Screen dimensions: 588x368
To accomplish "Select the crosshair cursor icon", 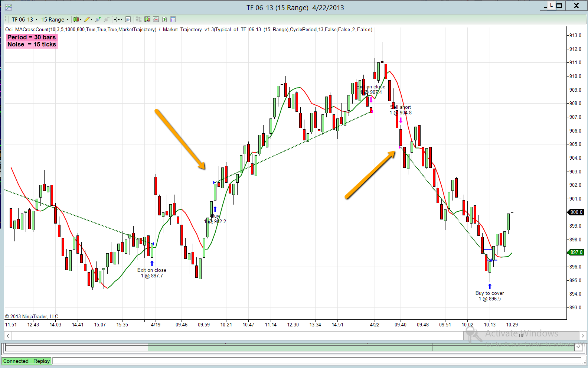I will coord(117,19).
